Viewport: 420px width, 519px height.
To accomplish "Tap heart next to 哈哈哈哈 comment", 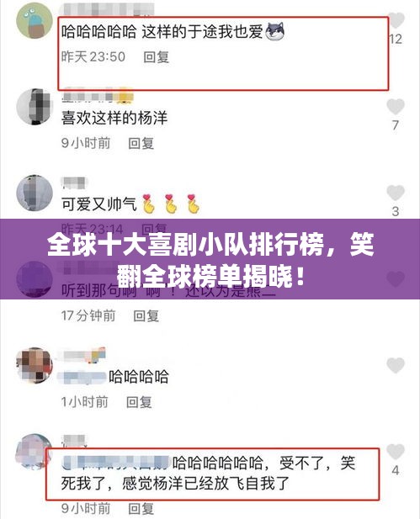I will coord(396,365).
